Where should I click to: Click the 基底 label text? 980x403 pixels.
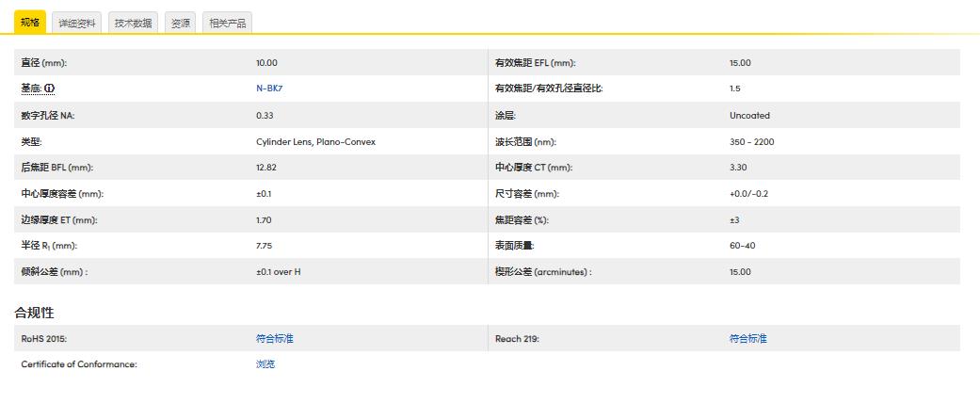(31, 89)
